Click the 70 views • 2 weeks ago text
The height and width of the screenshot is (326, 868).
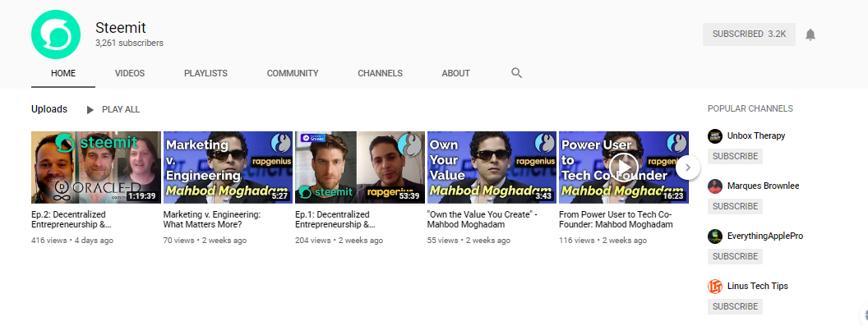pos(205,241)
